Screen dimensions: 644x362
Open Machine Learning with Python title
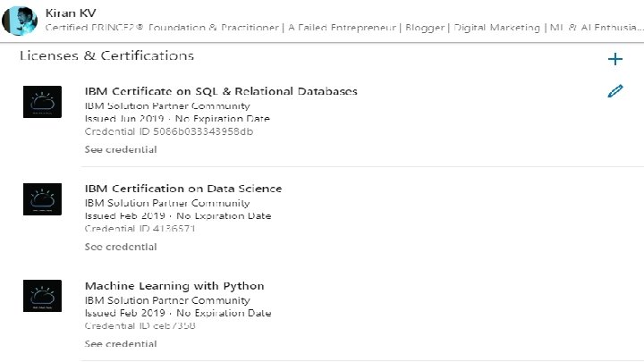tap(174, 286)
